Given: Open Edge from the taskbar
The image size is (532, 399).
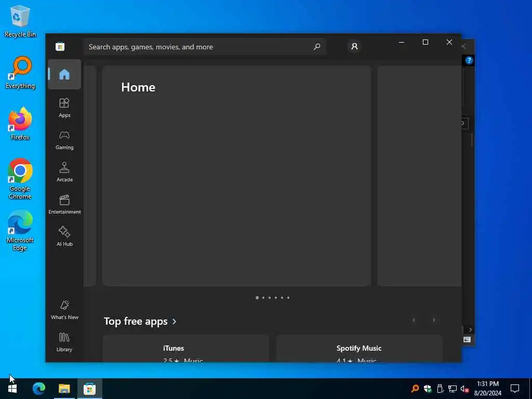Looking at the screenshot, I should tap(39, 389).
